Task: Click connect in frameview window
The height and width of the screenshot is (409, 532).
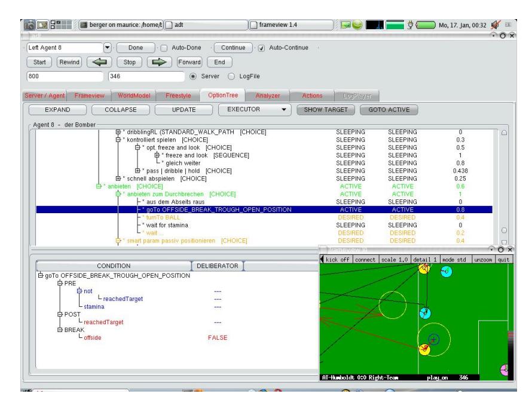Action: tap(365, 260)
